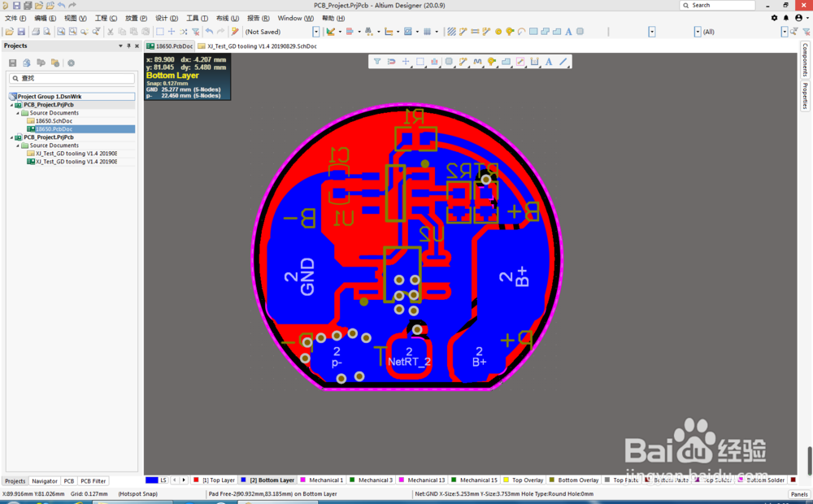
Task: Open the 文件 (F) menu
Action: (x=15, y=18)
